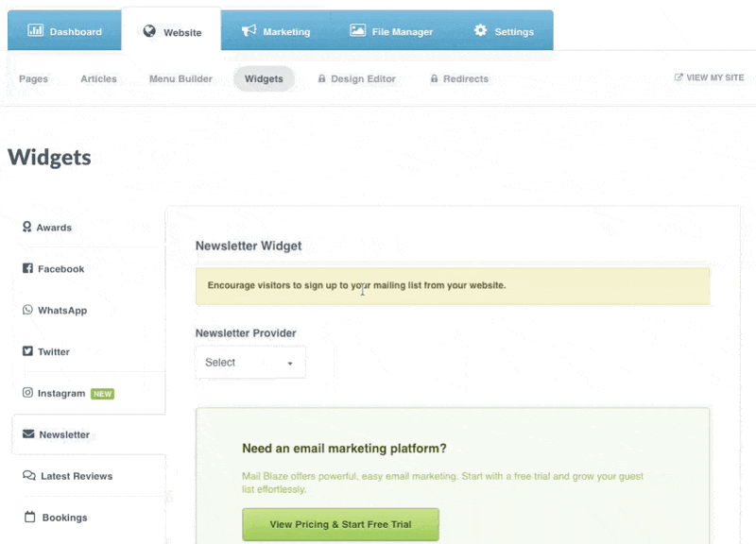Click the Marketing megaphone icon
This screenshot has height=544, width=756.
point(249,31)
